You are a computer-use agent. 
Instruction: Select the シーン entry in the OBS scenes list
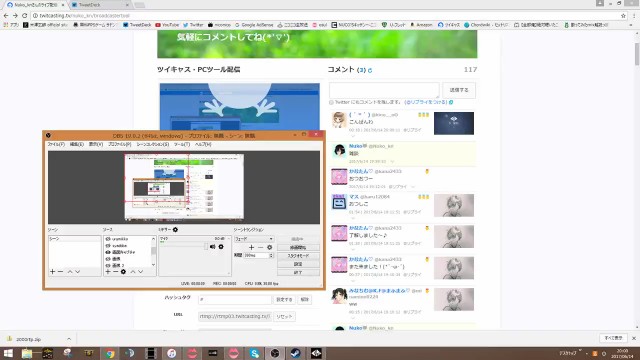pyautogui.click(x=74, y=238)
